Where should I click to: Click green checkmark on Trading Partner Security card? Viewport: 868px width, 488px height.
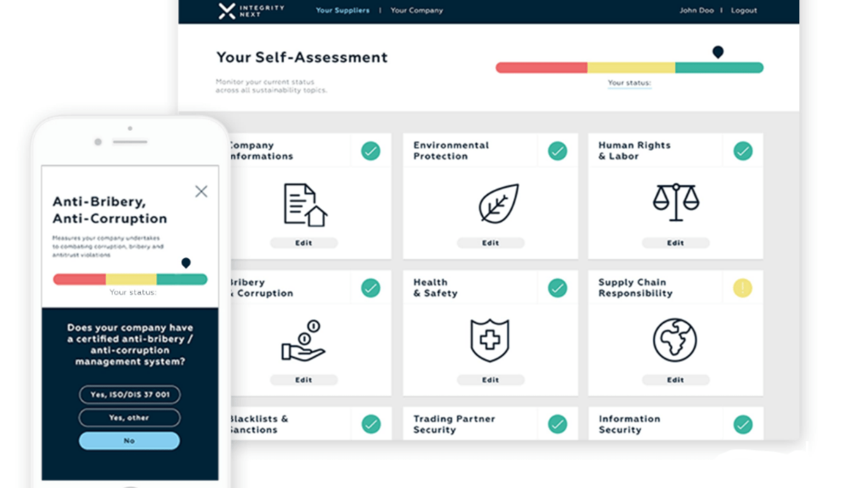pos(558,424)
